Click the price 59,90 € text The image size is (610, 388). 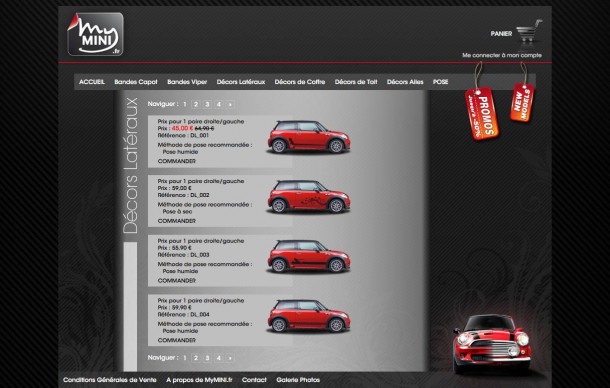tap(182, 307)
